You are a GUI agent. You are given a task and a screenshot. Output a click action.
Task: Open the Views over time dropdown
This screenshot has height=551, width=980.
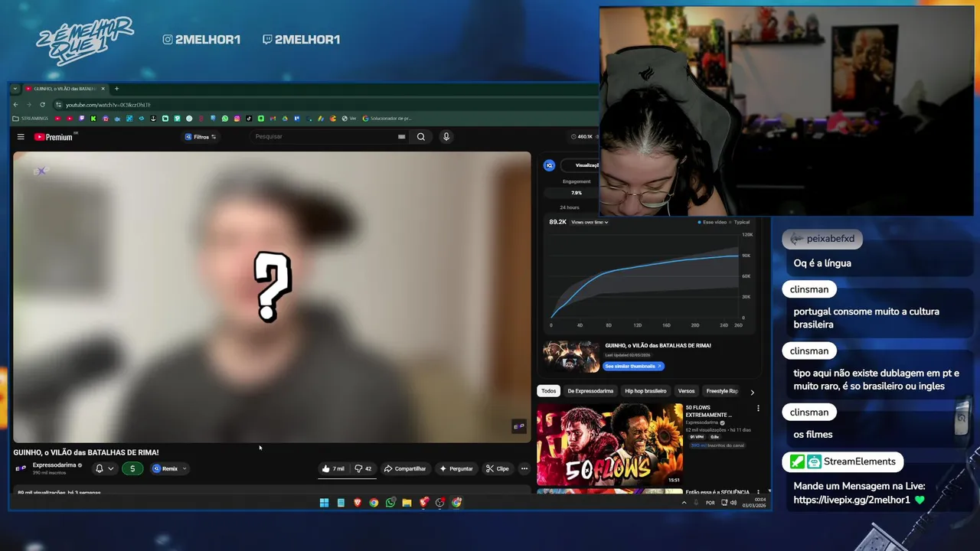click(590, 222)
